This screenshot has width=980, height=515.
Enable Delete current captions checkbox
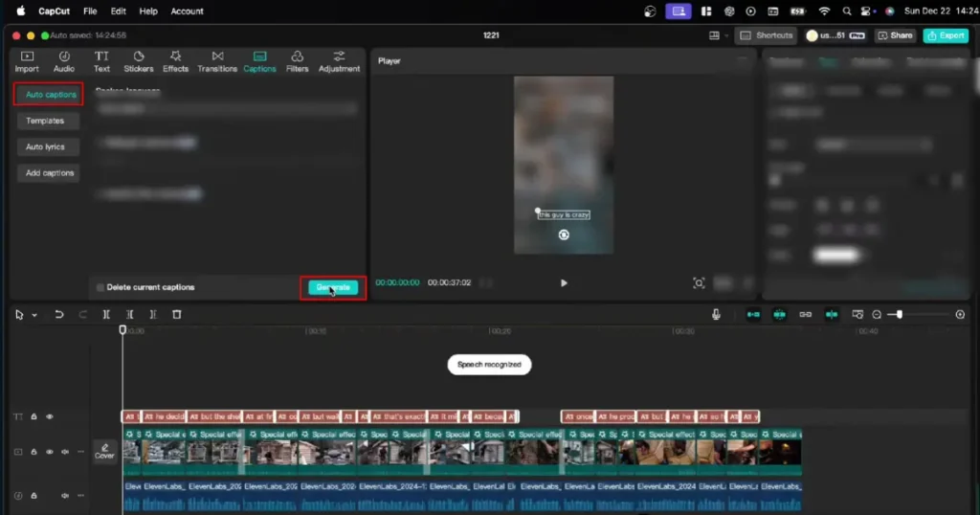point(100,287)
